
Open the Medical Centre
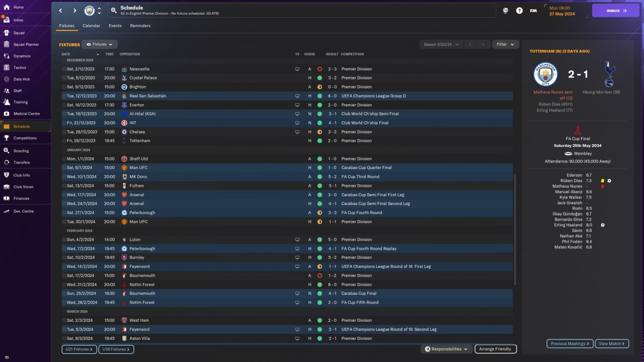tap(25, 114)
